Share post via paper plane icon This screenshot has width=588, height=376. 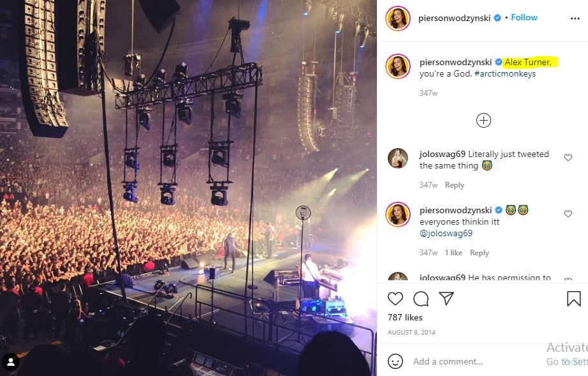point(446,298)
